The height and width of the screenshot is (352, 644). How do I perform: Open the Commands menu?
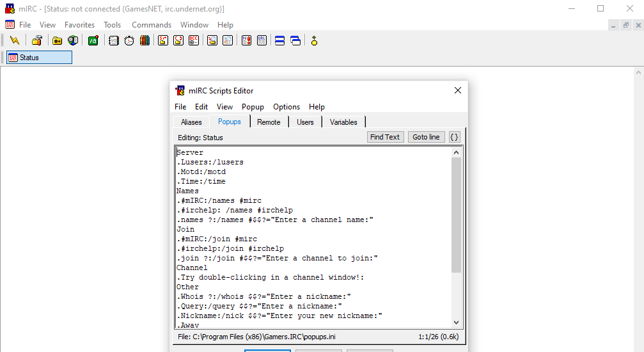(151, 25)
